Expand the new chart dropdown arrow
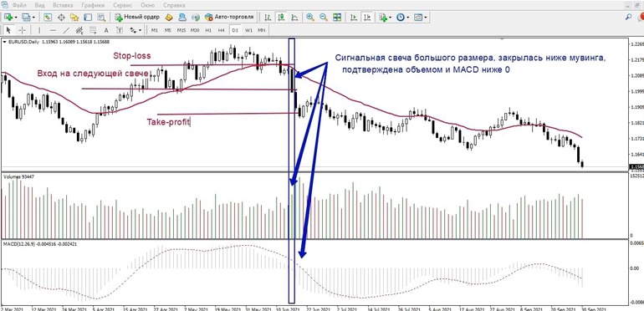Viewport: 644px width, 311px height. point(16,18)
